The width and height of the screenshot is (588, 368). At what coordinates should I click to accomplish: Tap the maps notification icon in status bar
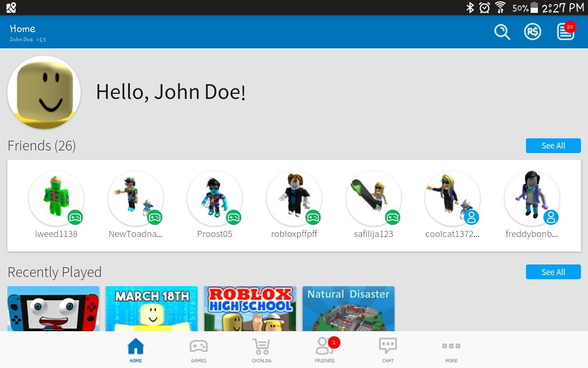[x=11, y=7]
